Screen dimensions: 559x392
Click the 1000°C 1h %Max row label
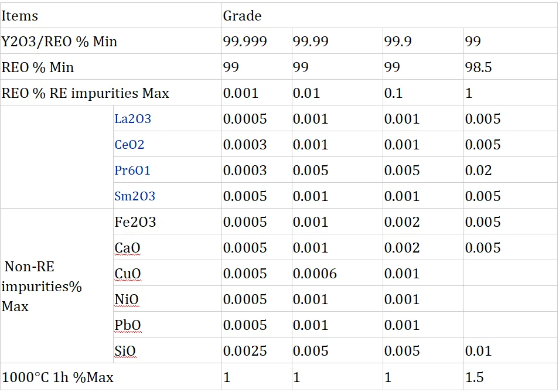57,377
